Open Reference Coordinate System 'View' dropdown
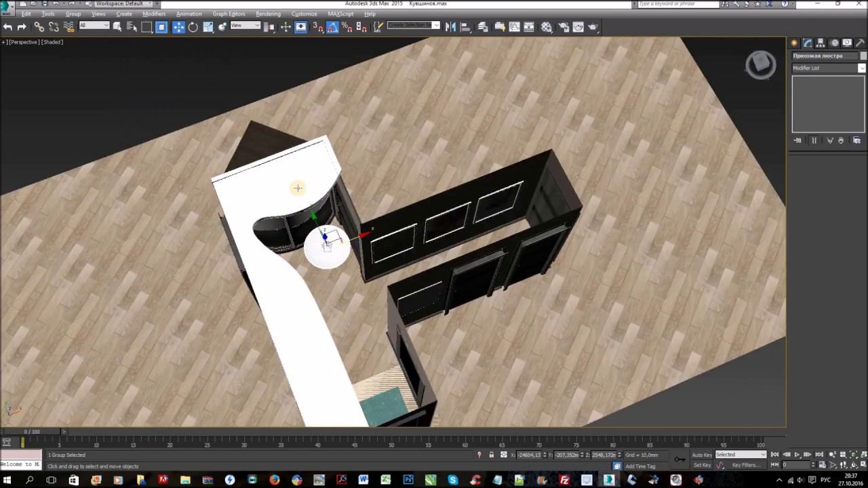868x488 pixels. pos(245,26)
